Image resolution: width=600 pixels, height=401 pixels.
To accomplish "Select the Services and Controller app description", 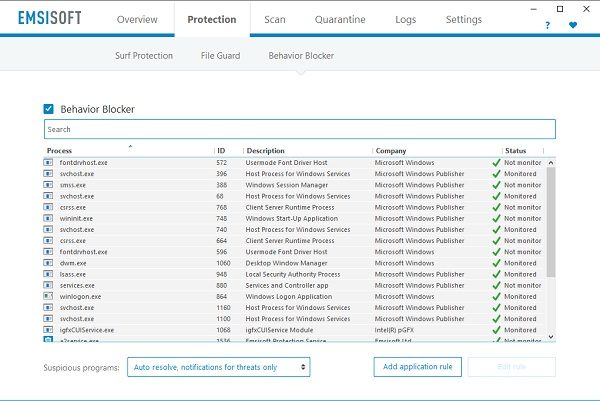I will pos(287,285).
